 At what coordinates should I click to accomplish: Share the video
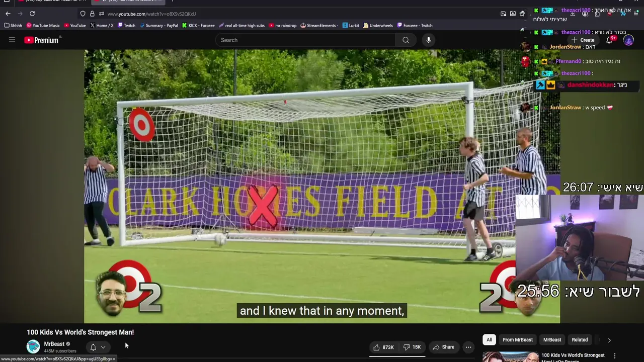[444, 347]
